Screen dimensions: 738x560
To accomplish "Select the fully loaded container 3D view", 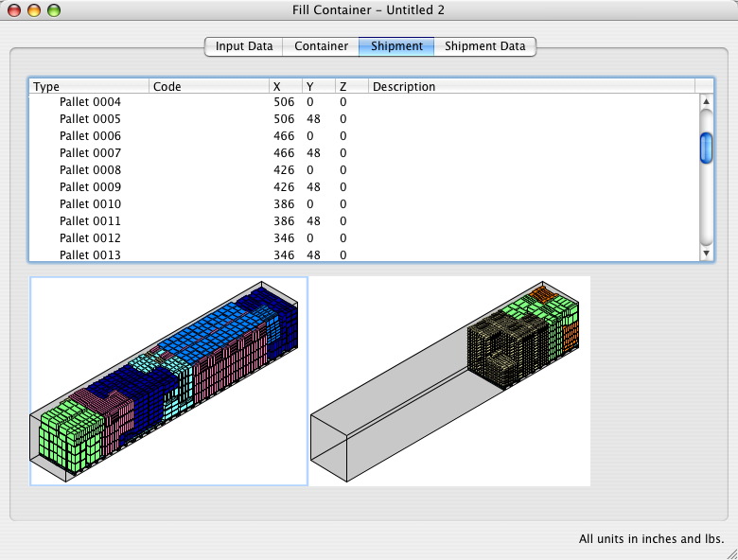I will [169, 381].
